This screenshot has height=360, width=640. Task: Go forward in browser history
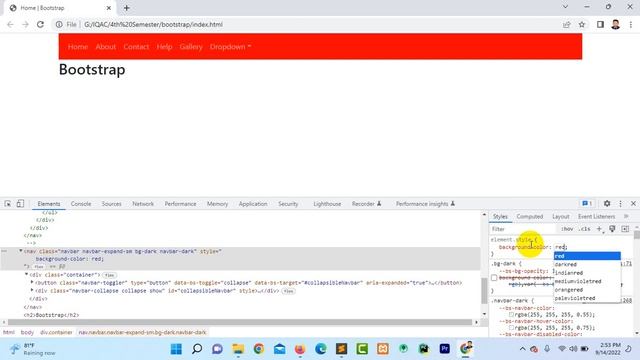click(x=25, y=24)
